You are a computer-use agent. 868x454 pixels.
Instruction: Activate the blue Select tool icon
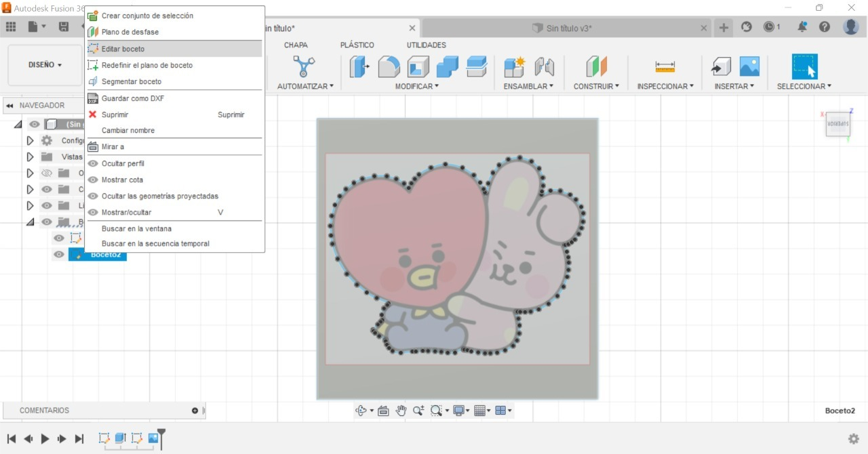tap(804, 66)
